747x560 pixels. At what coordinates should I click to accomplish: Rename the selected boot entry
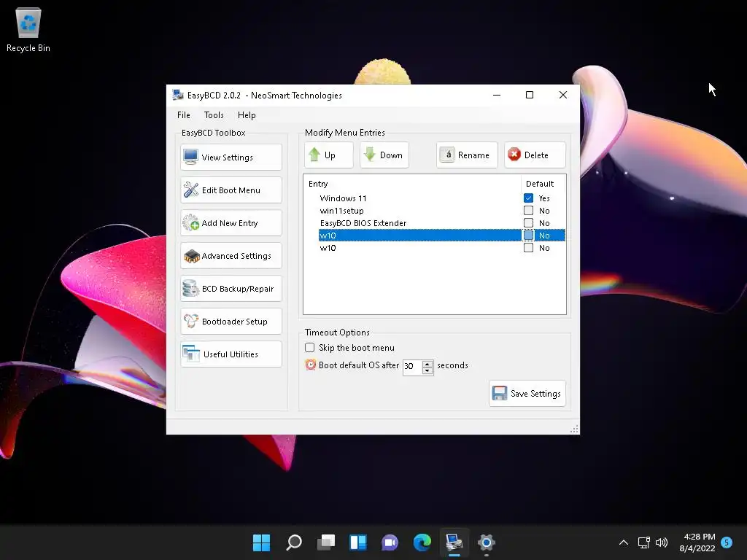pos(467,155)
